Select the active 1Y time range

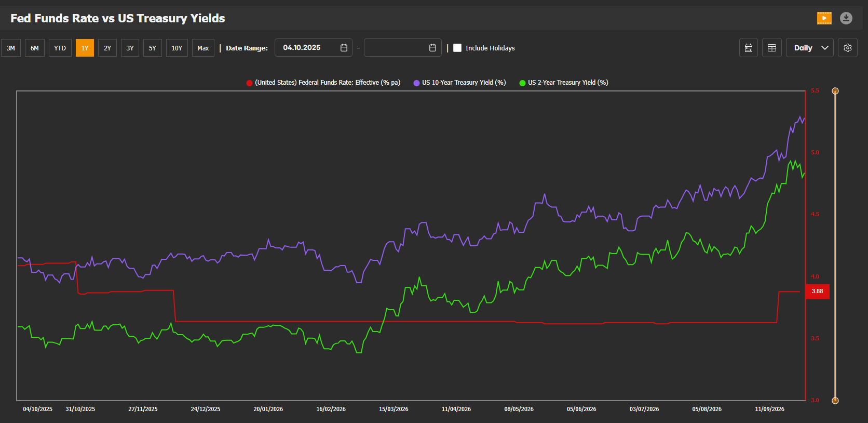pos(85,48)
